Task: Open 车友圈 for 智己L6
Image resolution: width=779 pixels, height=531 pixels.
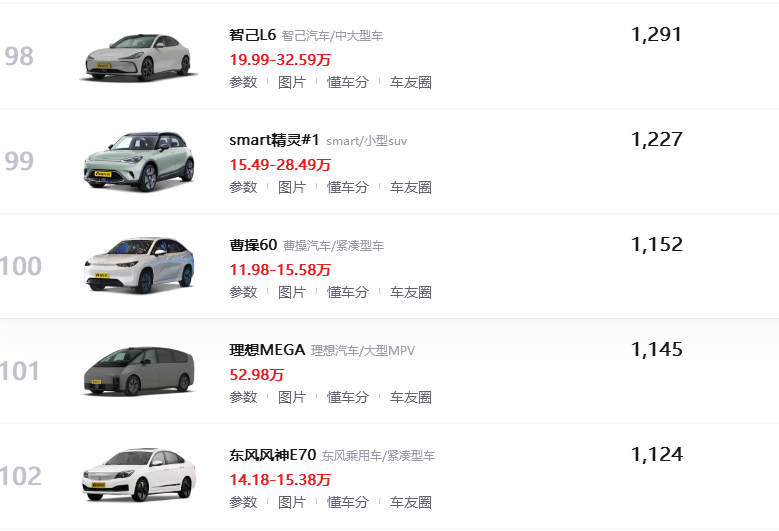Action: (x=411, y=82)
